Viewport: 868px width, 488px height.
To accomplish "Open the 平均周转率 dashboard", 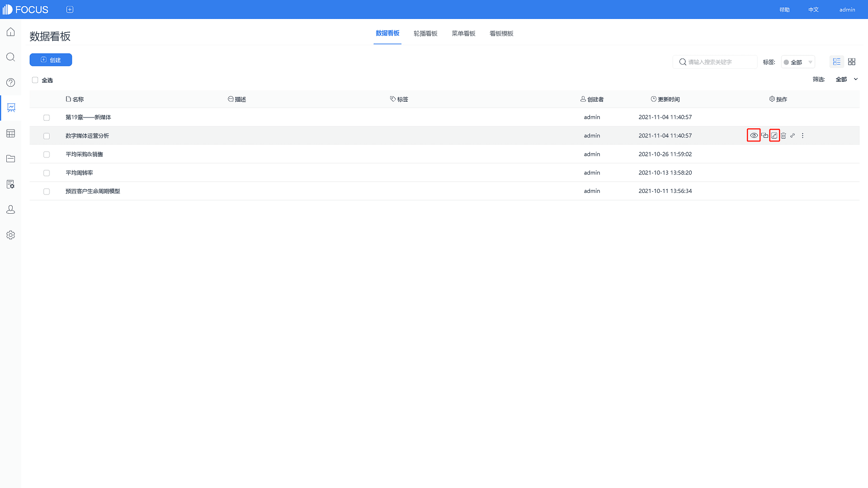I will (x=79, y=173).
